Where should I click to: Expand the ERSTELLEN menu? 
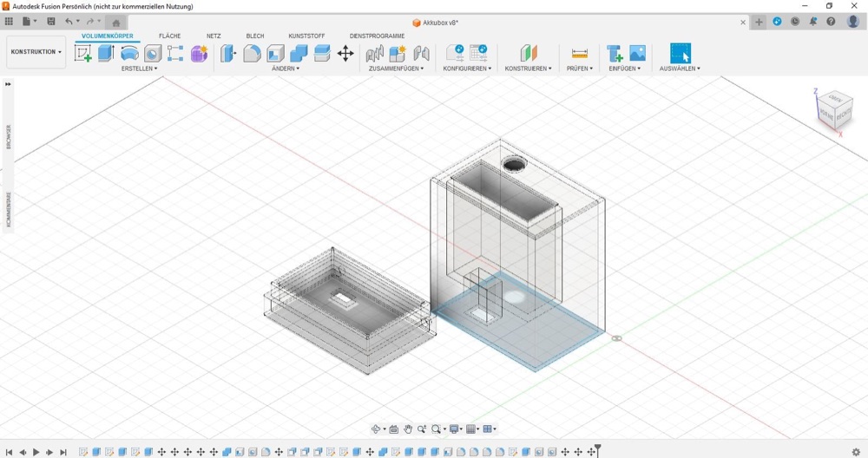point(139,69)
